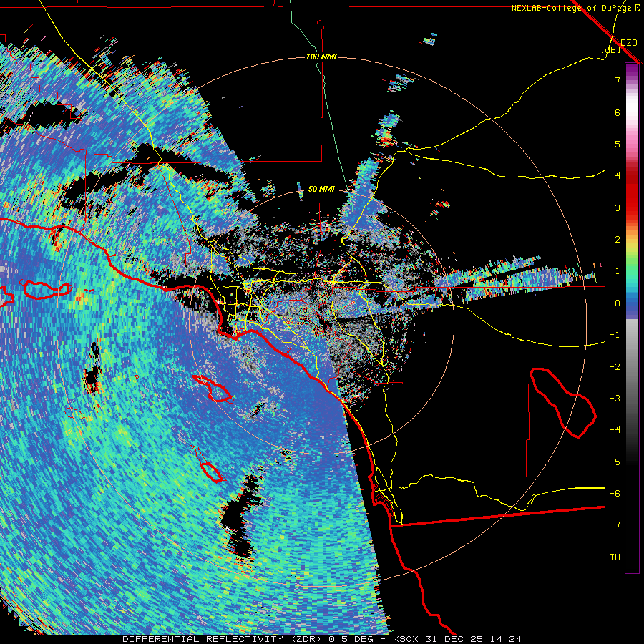
Task: Click the positive 5 value on the scale
Action: click(x=618, y=144)
